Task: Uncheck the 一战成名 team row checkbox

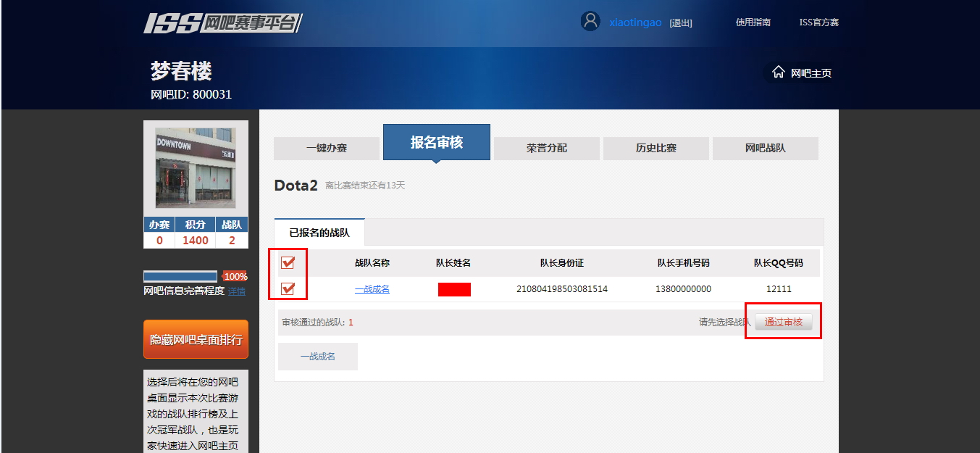Action: [288, 289]
